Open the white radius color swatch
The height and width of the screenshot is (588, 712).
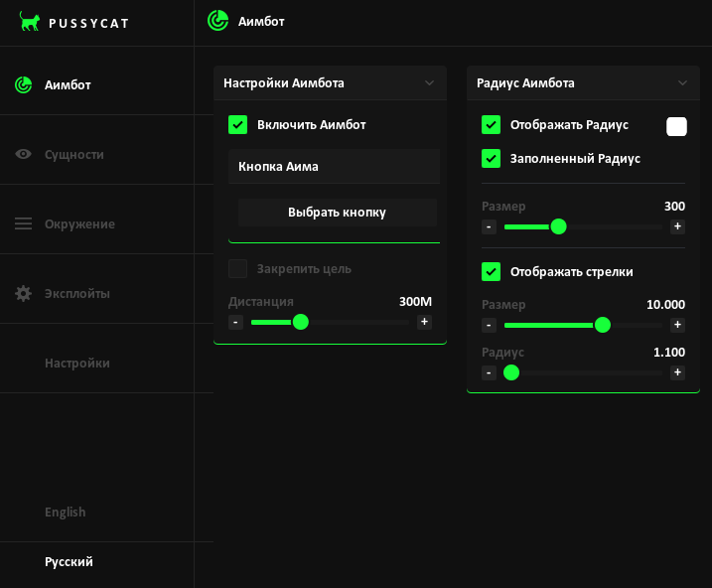[676, 126]
